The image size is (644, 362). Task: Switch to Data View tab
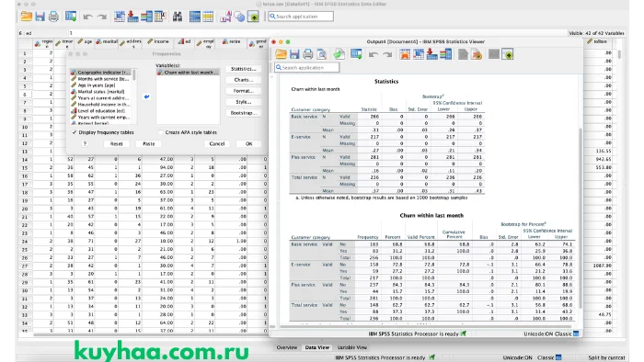point(316,347)
